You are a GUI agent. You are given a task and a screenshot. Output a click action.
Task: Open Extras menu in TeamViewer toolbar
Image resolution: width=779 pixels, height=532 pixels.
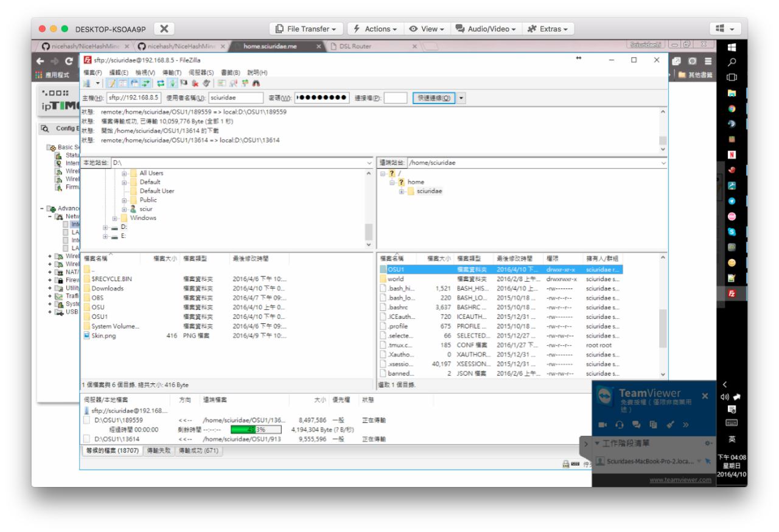pyautogui.click(x=546, y=29)
